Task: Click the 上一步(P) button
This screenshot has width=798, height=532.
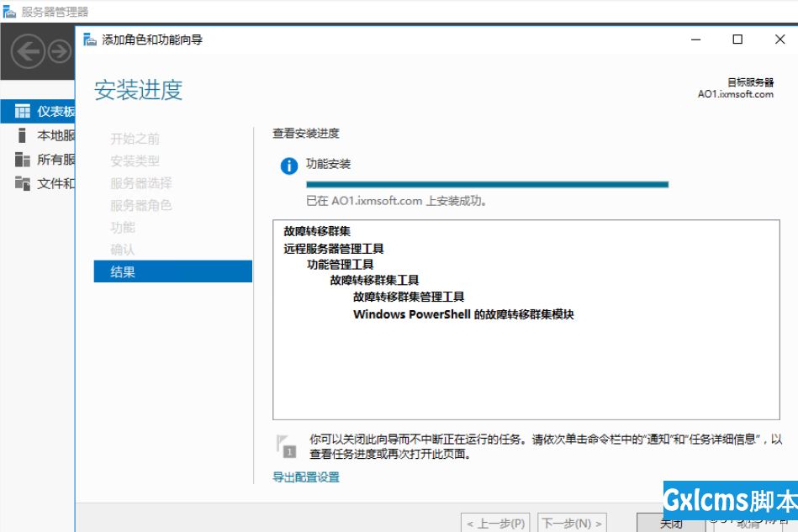Action: point(495,523)
